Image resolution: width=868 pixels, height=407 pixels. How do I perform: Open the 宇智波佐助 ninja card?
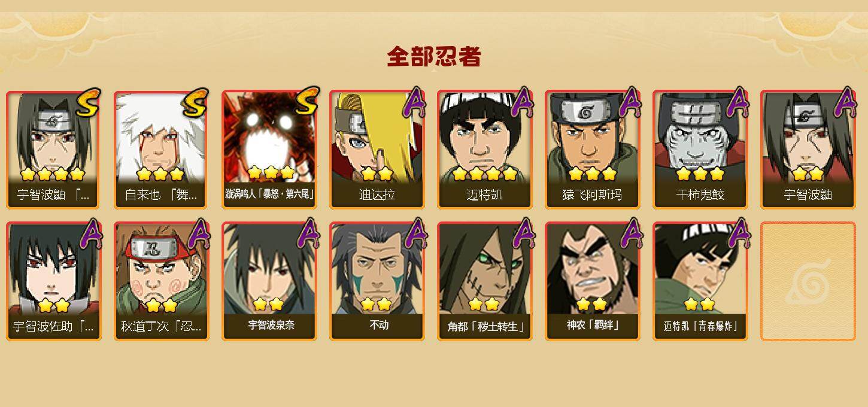(x=53, y=281)
